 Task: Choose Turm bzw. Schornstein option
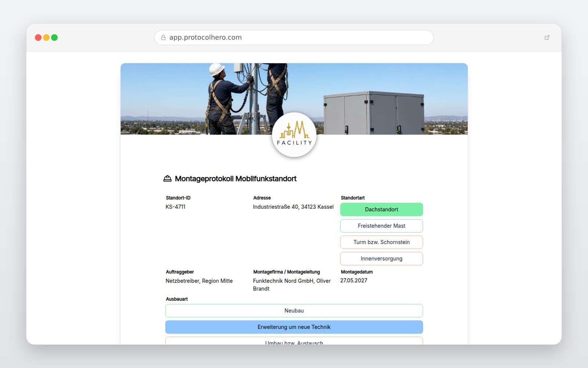[381, 242]
